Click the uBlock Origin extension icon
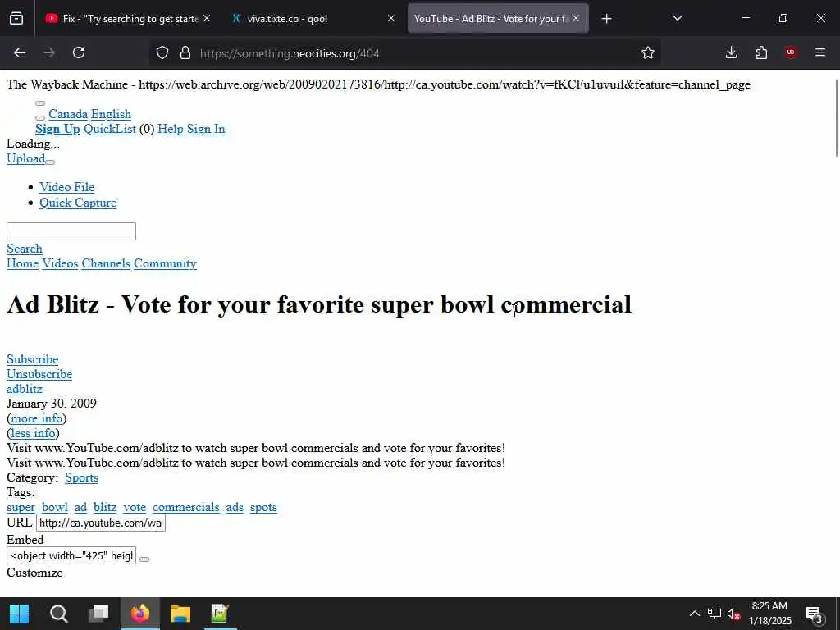The image size is (840, 630). (x=791, y=52)
